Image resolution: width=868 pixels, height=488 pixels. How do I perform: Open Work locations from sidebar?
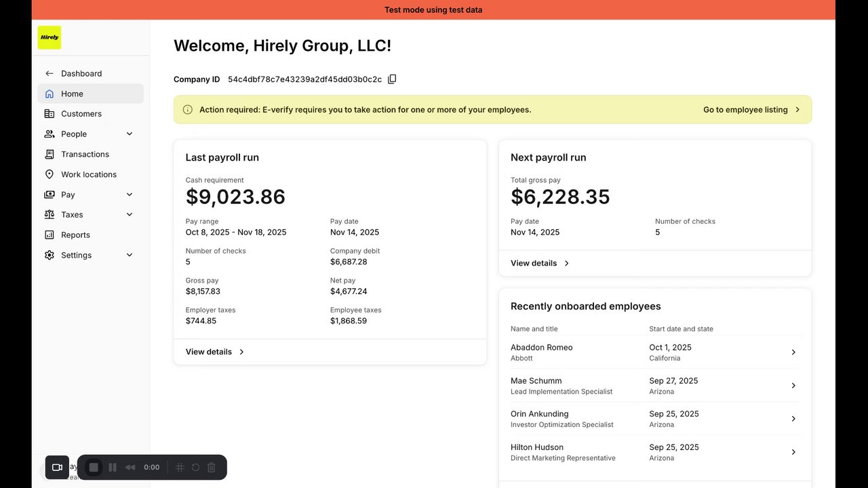[x=88, y=174]
